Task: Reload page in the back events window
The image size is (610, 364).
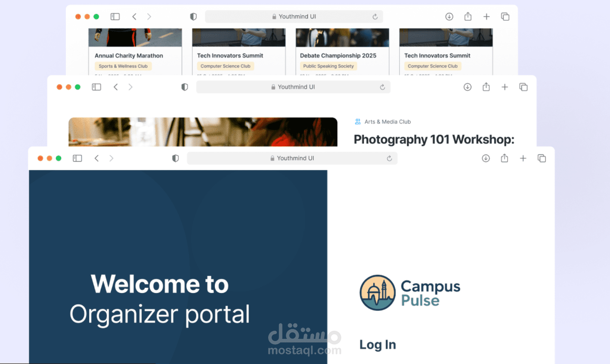Action: point(375,16)
